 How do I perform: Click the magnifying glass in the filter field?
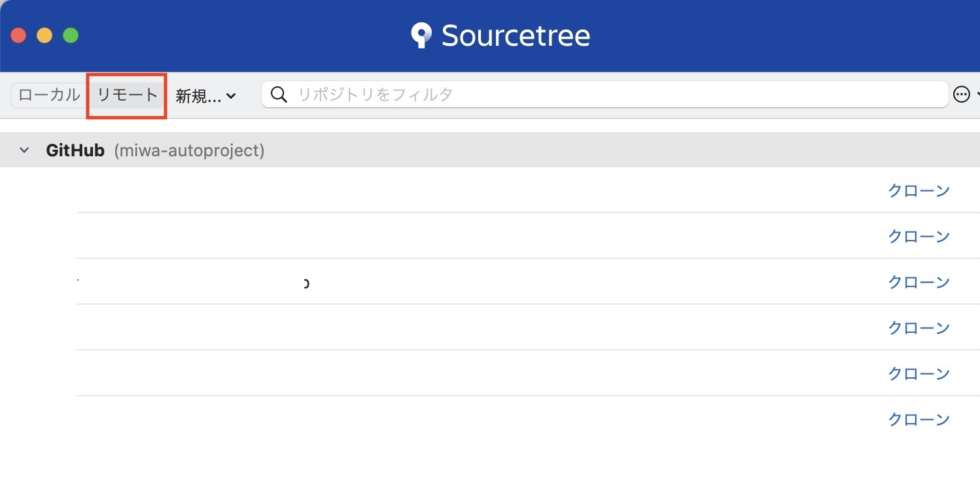tap(279, 94)
